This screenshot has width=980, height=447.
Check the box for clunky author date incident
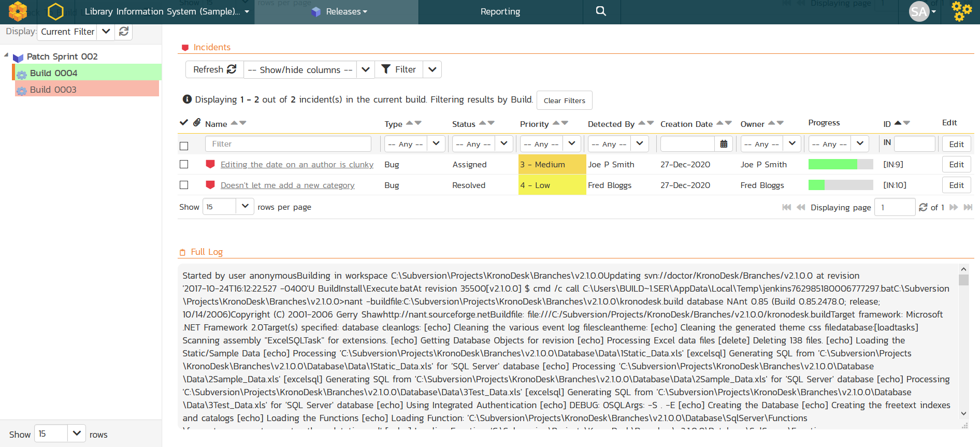pos(184,164)
